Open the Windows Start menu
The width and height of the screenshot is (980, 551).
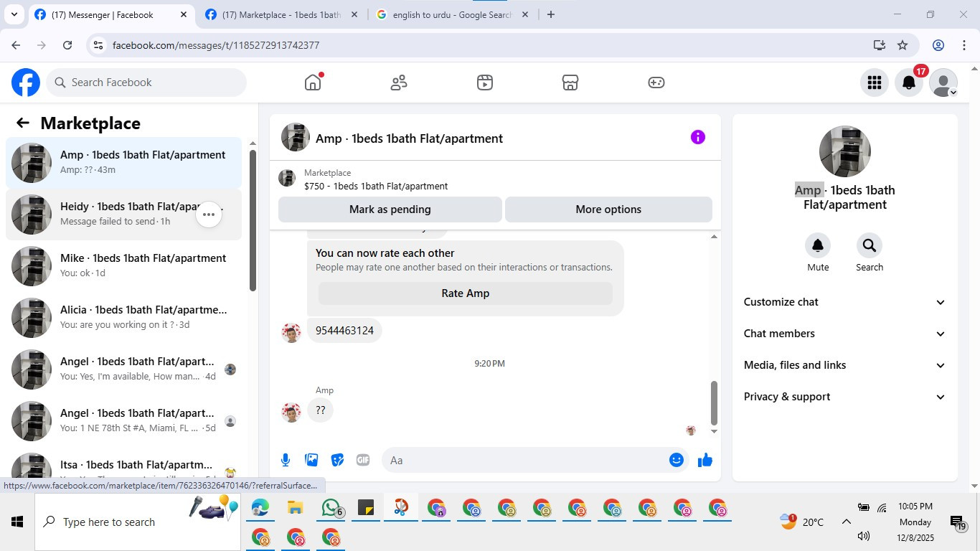pos(17,522)
